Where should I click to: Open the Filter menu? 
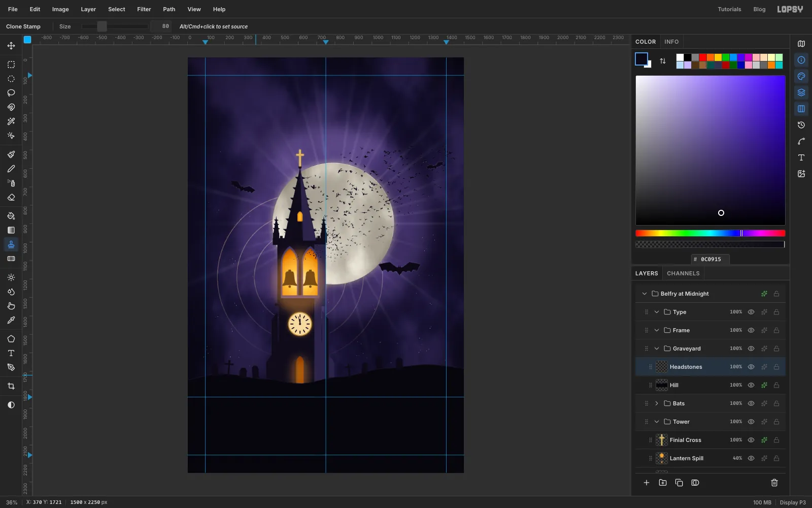(144, 9)
